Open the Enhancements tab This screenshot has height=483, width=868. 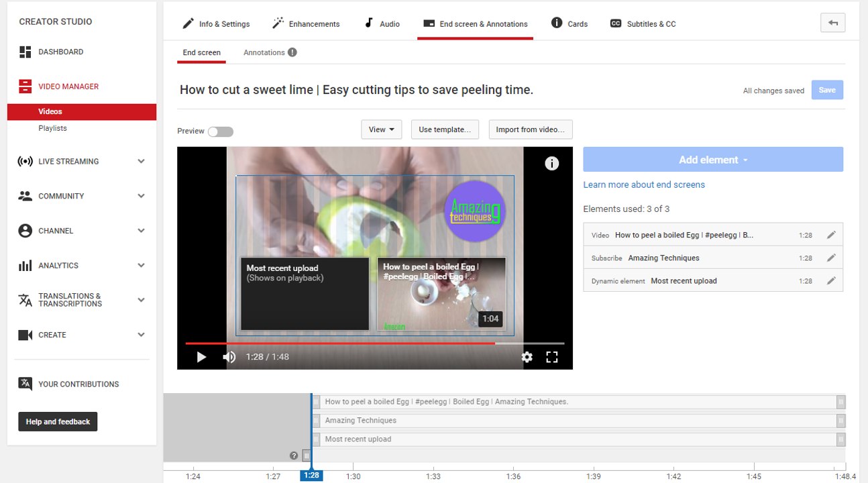[306, 23]
